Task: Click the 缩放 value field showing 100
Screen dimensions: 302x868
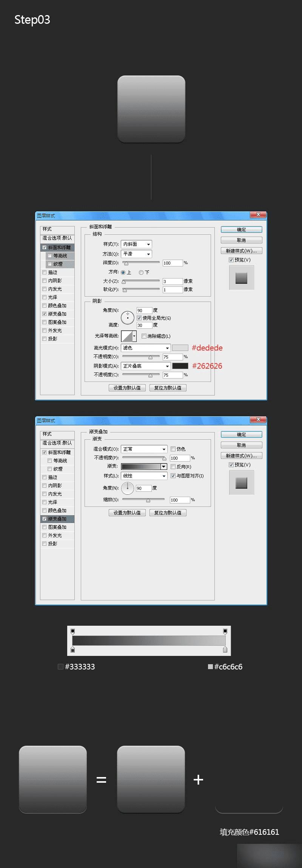Action: click(180, 500)
